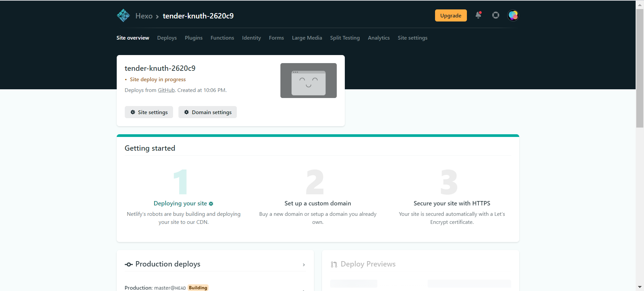Open the Split Testing tab
This screenshot has height=291, width=644.
[x=345, y=38]
